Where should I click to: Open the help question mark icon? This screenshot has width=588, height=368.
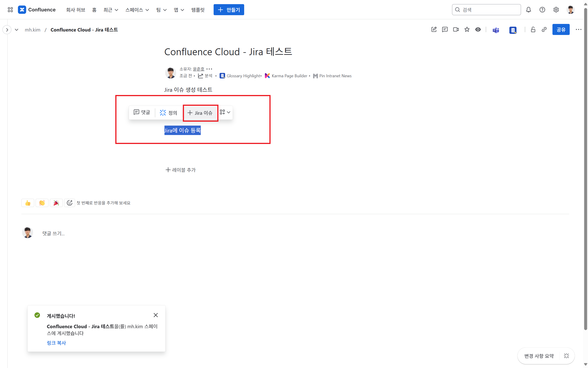[542, 10]
